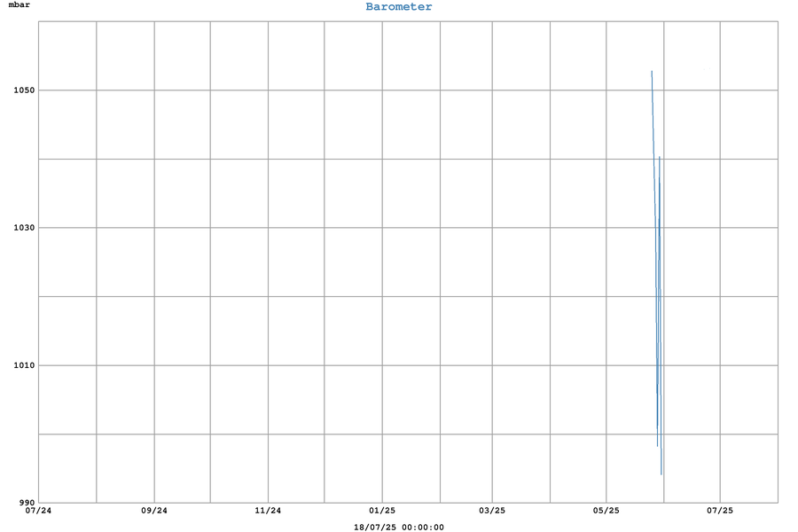Image resolution: width=798 pixels, height=532 pixels.
Task: Click the 07/25 x-axis date label
Action: tap(720, 511)
